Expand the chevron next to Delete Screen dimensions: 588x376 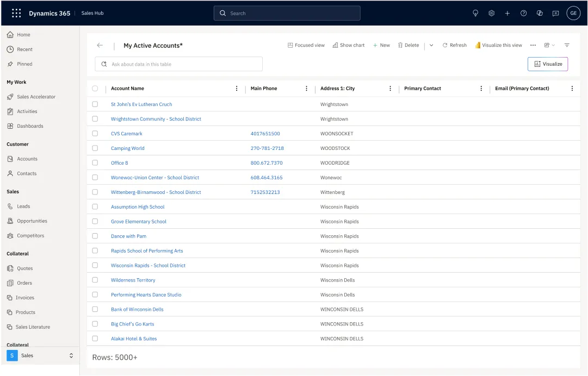tap(431, 45)
